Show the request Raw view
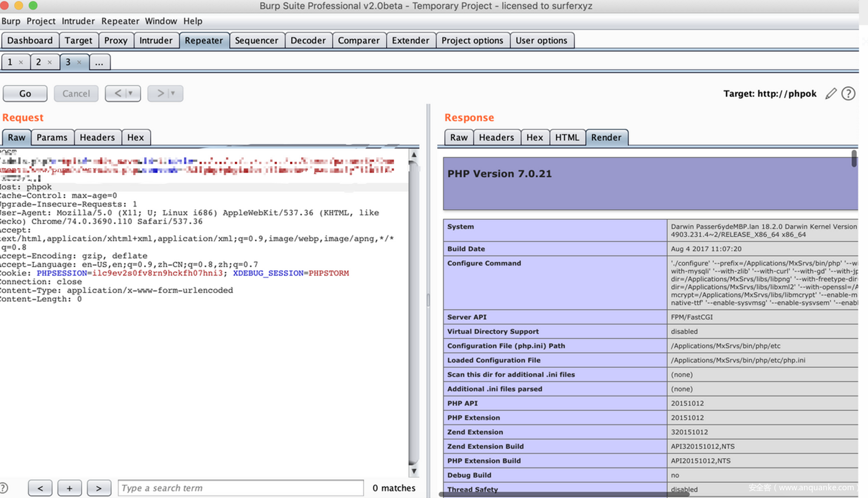 17,137
